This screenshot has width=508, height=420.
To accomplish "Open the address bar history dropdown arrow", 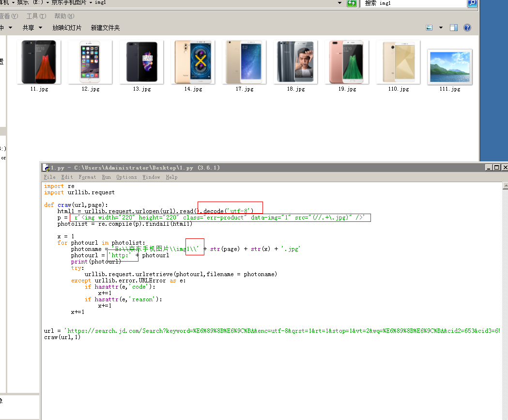I will pyautogui.click(x=339, y=3).
